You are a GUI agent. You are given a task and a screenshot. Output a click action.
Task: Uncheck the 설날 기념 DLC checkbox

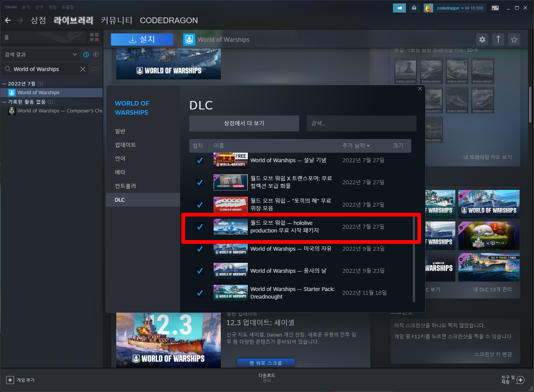200,160
